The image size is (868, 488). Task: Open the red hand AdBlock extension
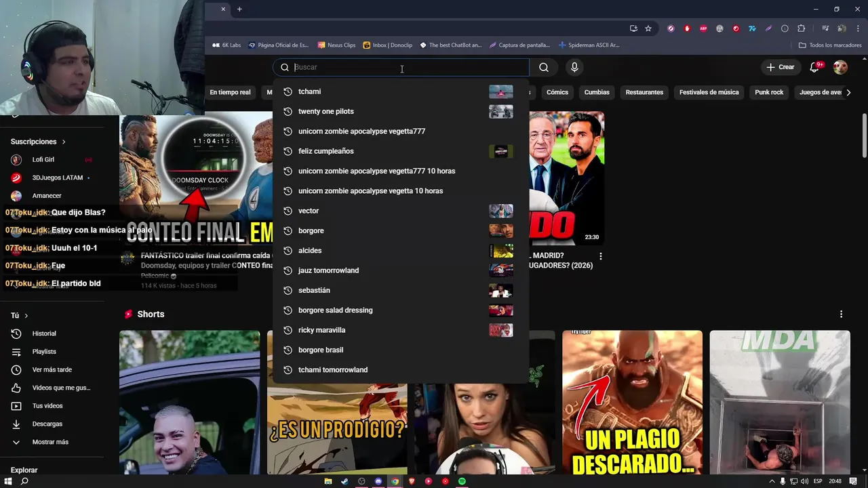[x=687, y=28]
